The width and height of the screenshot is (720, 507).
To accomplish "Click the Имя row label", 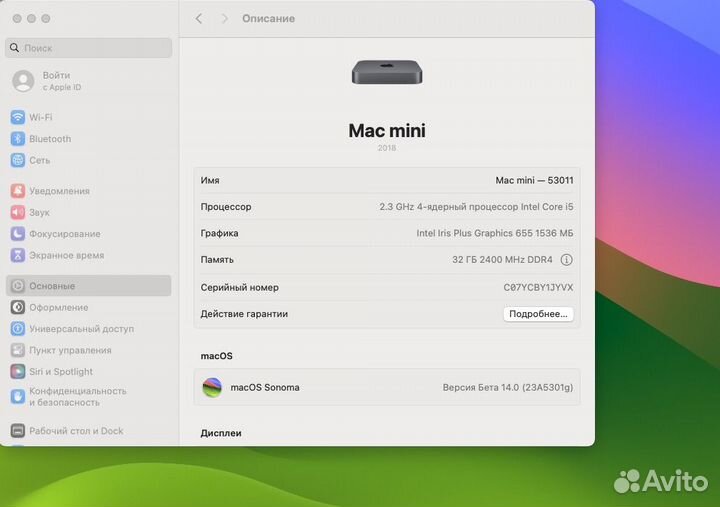I will (210, 180).
